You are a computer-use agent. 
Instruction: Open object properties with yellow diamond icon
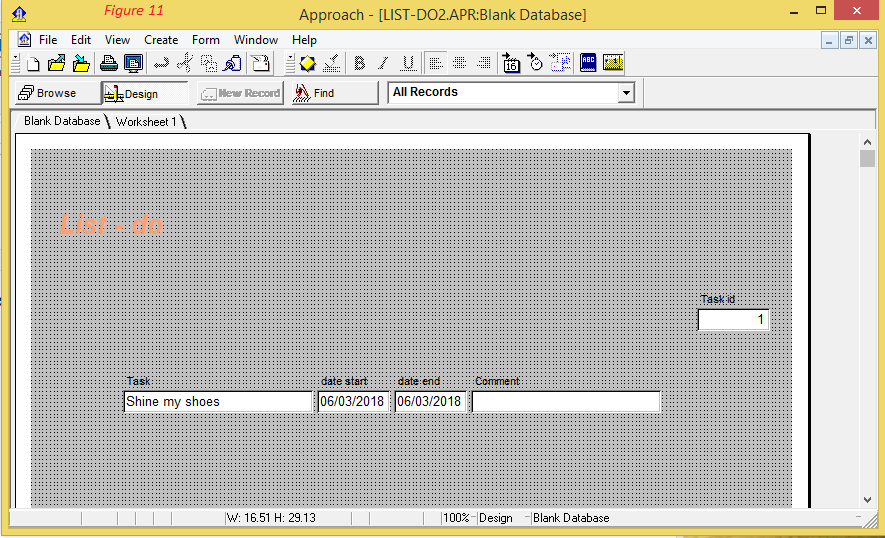click(x=308, y=63)
